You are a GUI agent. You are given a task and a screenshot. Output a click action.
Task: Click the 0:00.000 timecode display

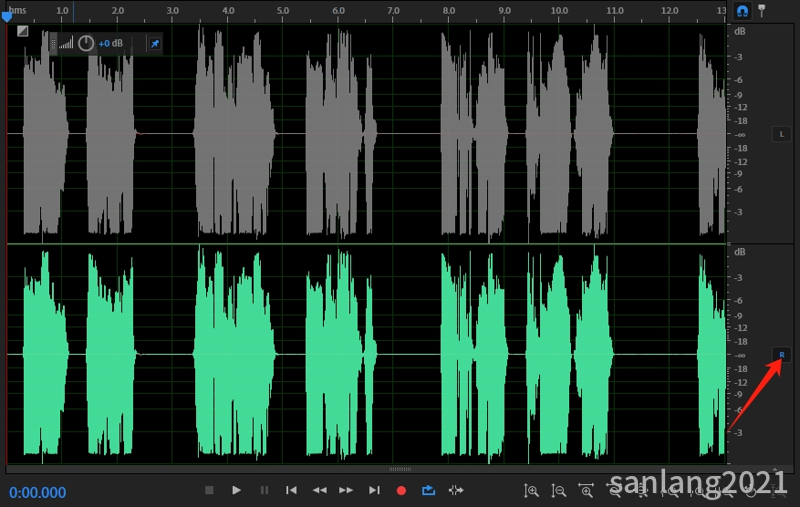(38, 492)
